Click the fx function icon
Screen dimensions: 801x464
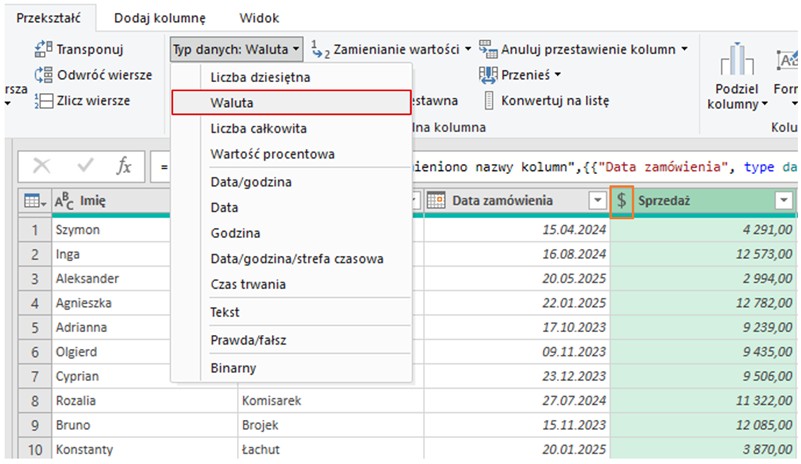point(124,166)
